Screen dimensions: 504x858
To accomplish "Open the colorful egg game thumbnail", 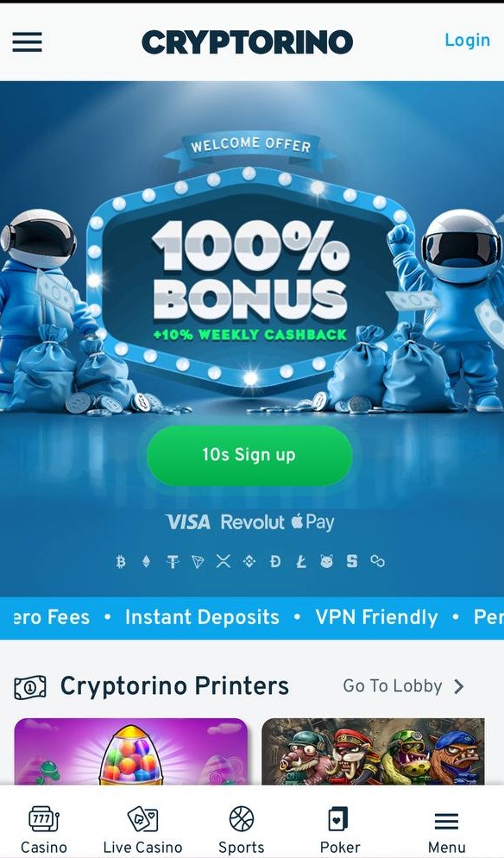I will pos(131,752).
